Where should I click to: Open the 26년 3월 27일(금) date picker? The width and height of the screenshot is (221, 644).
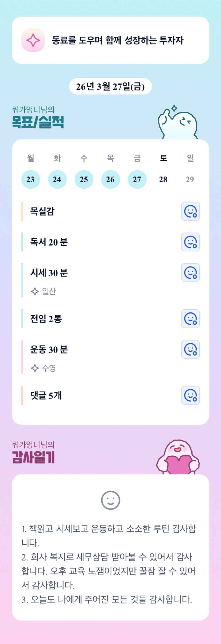[110, 86]
